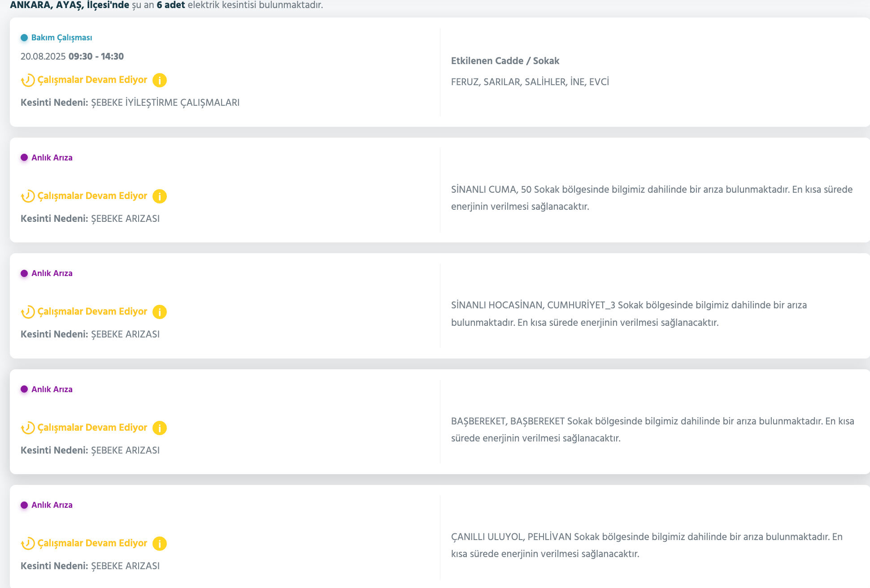
Task: Click Anlık Arıza label in BAŞBEREKET card
Action: pos(52,389)
